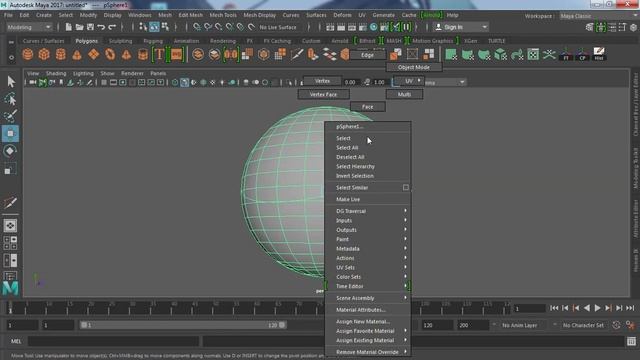Expand the Scene Assembly submenu

pyautogui.click(x=368, y=298)
